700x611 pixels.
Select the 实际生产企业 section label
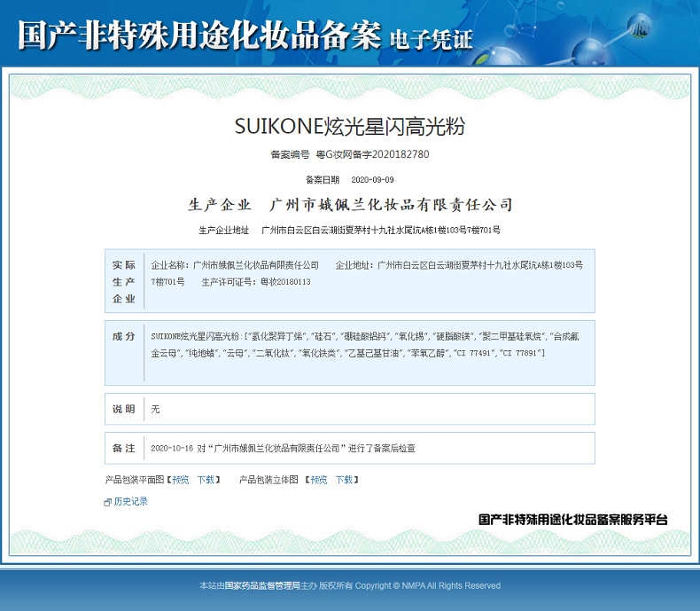click(x=124, y=282)
